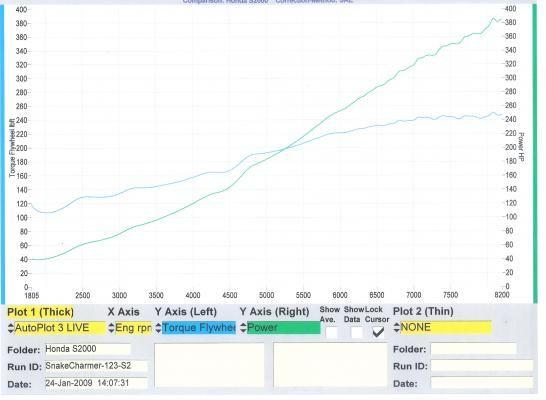Click the Plot 2 (Thin) label
The image size is (546, 400).
(x=423, y=311)
